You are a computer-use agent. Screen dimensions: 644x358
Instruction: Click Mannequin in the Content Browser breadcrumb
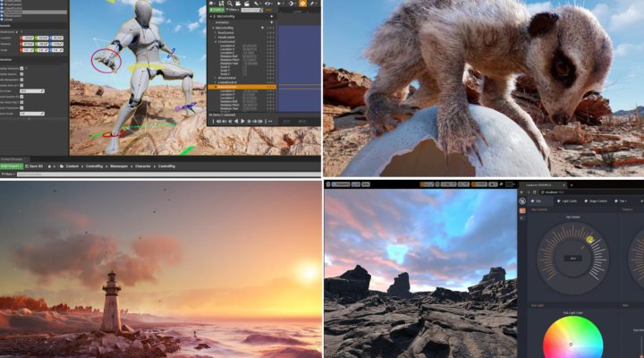coord(119,166)
